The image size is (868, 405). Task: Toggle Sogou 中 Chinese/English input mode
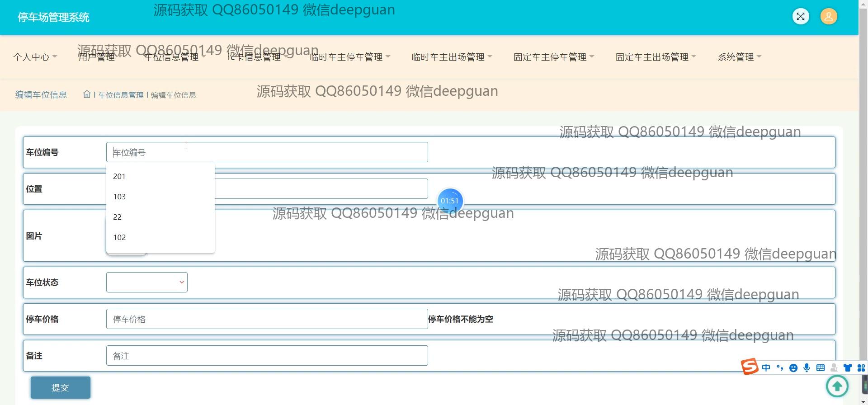(x=766, y=368)
